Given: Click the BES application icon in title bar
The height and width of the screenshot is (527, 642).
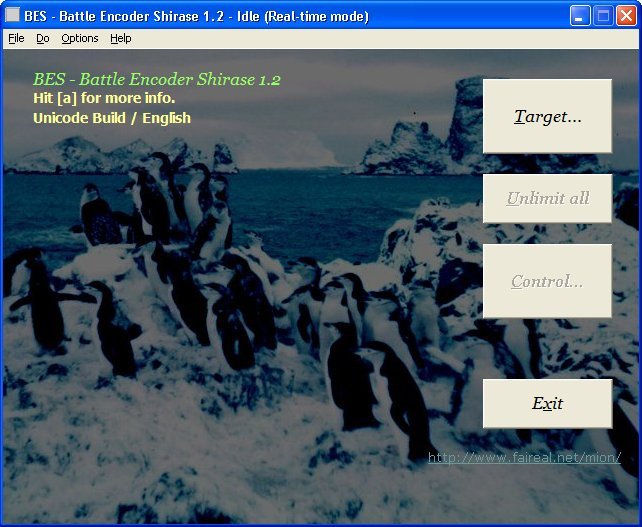Looking at the screenshot, I should point(13,16).
